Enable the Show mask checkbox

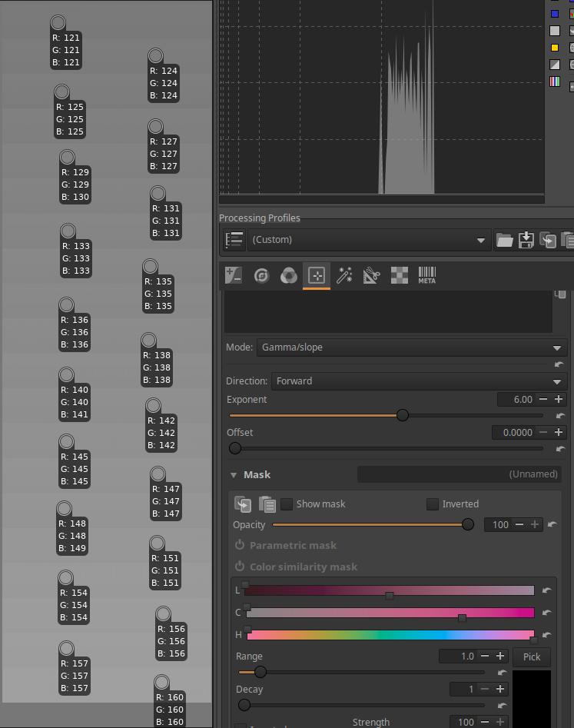coord(287,504)
